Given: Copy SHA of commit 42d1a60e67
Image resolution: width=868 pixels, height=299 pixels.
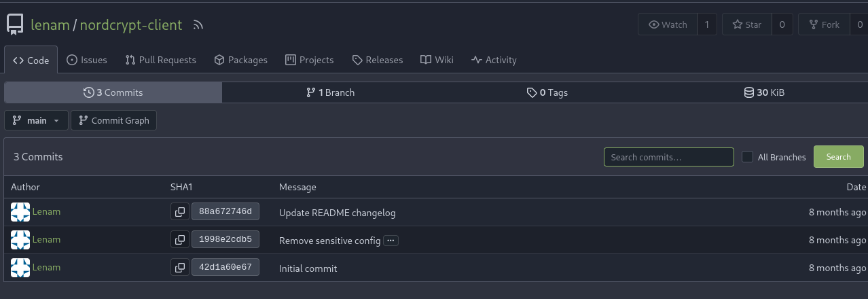Looking at the screenshot, I should (180, 268).
